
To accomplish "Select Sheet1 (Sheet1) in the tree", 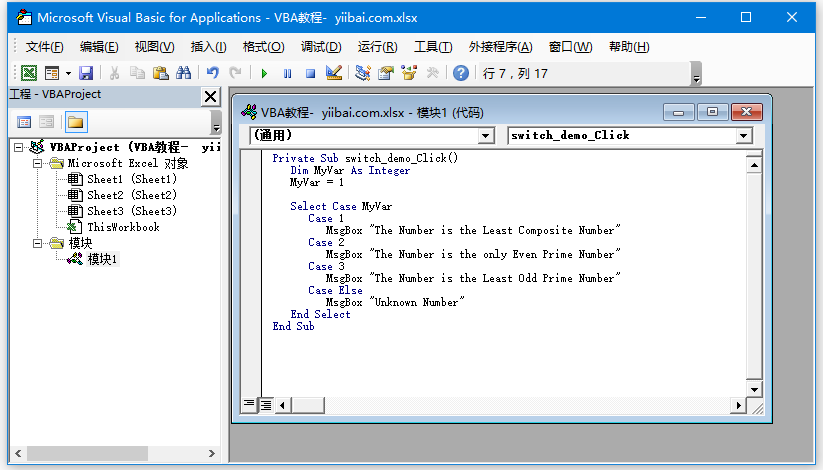I will tap(132, 179).
